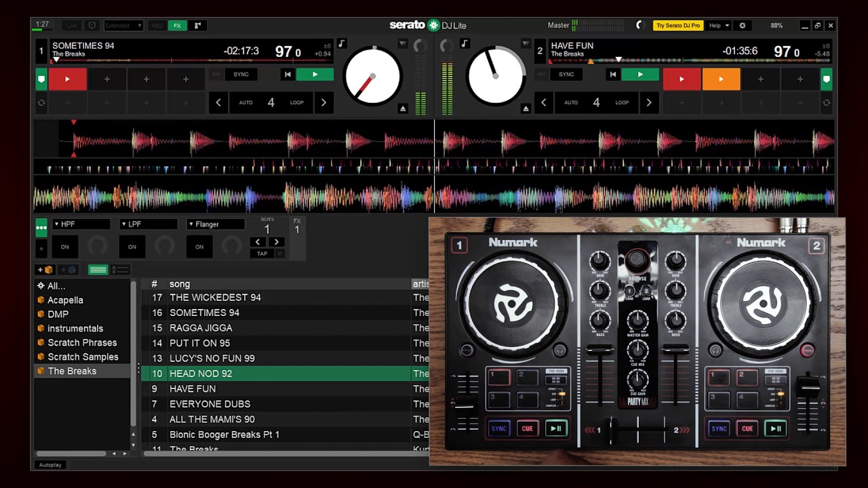Eject track from deck 1

tap(403, 108)
